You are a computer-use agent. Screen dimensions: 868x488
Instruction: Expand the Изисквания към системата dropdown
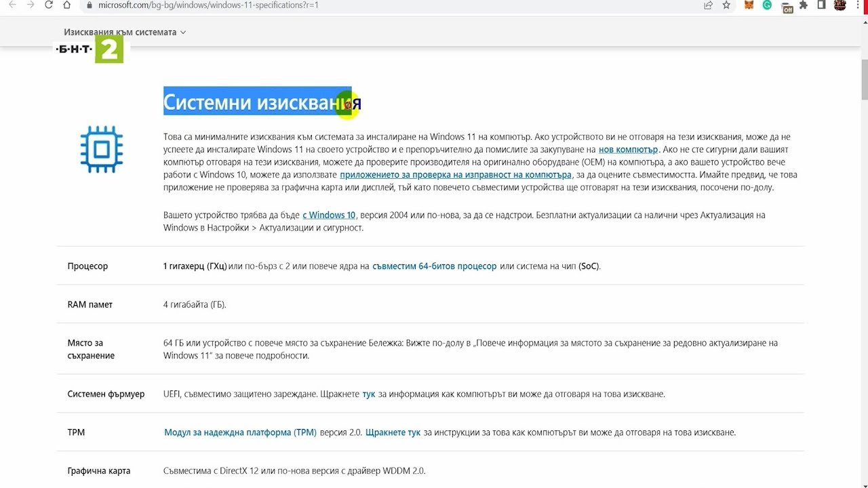[125, 32]
